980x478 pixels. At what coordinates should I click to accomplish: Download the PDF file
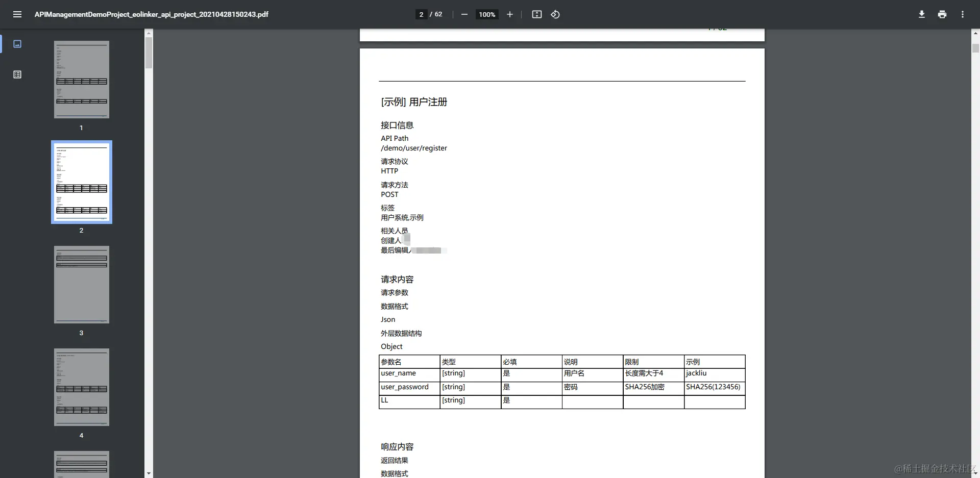tap(922, 14)
